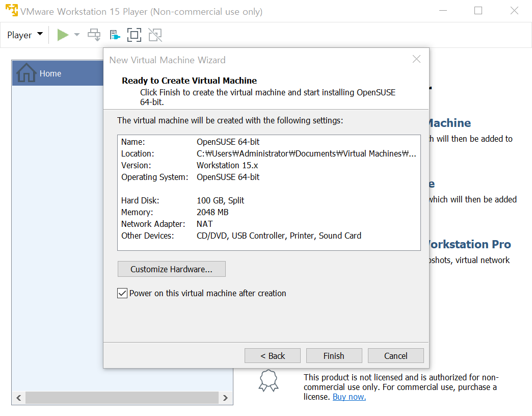This screenshot has height=416, width=532.
Task: Select the Name value OpenSUSE 64-bit
Action: [x=228, y=142]
